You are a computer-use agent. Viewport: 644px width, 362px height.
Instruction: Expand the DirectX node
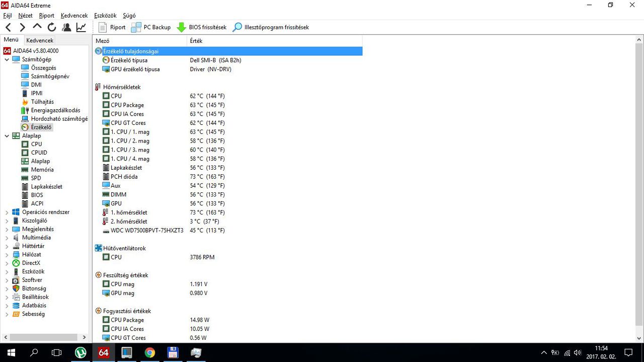(x=7, y=263)
